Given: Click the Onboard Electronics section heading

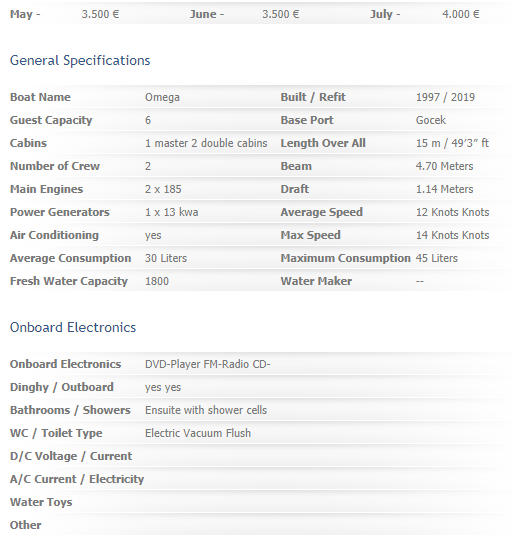Looking at the screenshot, I should coord(73,327).
